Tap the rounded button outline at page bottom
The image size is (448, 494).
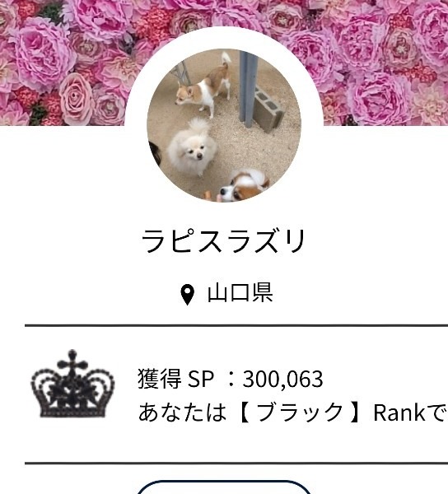pyautogui.click(x=224, y=487)
